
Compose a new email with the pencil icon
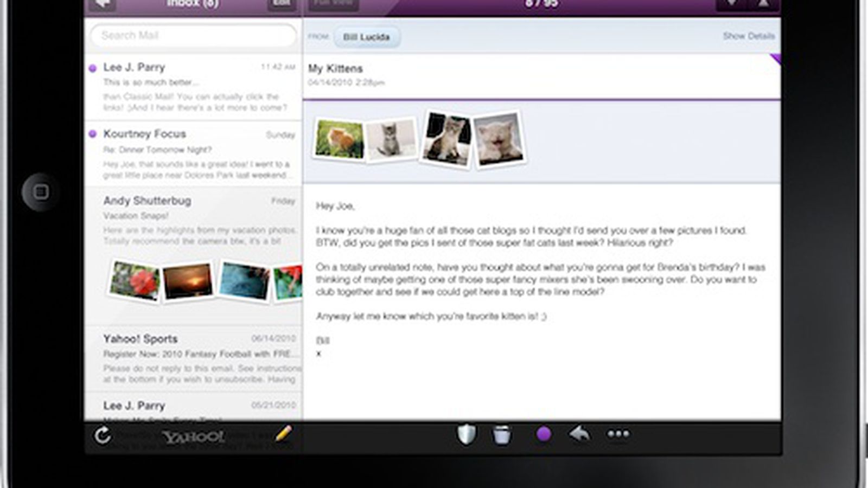point(283,434)
